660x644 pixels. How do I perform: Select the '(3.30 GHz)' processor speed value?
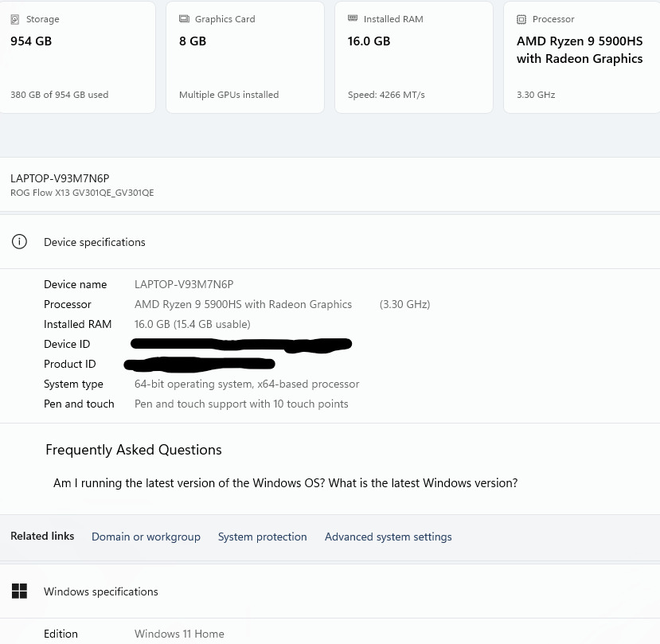404,304
